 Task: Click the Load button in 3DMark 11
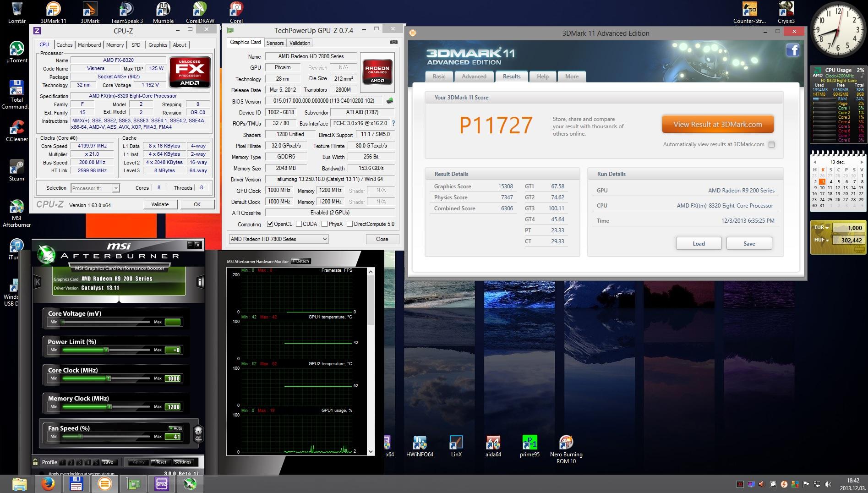(x=699, y=243)
